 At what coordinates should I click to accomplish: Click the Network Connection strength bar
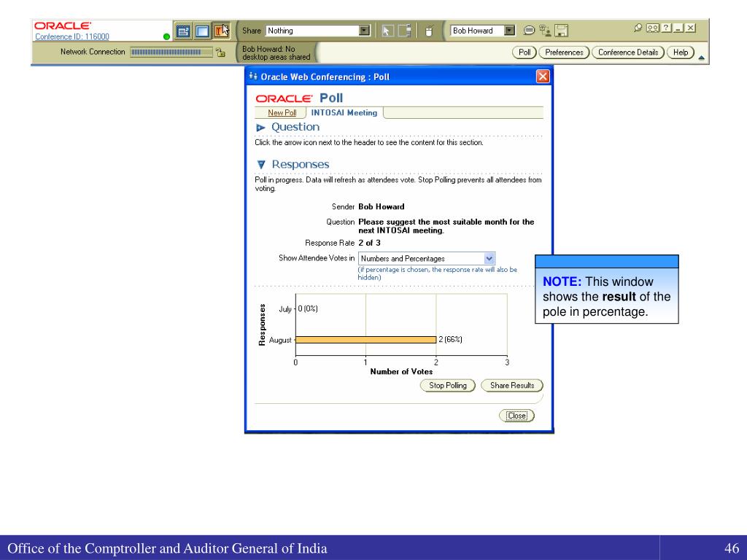click(x=171, y=52)
